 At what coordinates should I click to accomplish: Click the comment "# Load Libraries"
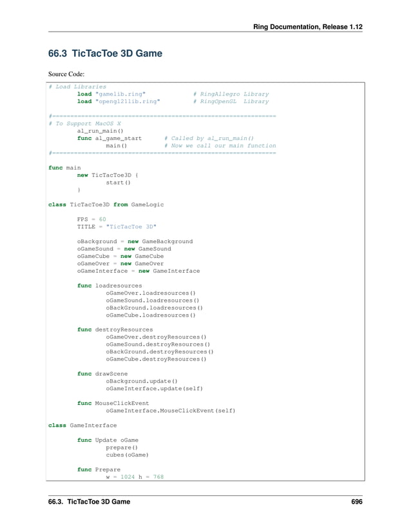pyautogui.click(x=77, y=87)
